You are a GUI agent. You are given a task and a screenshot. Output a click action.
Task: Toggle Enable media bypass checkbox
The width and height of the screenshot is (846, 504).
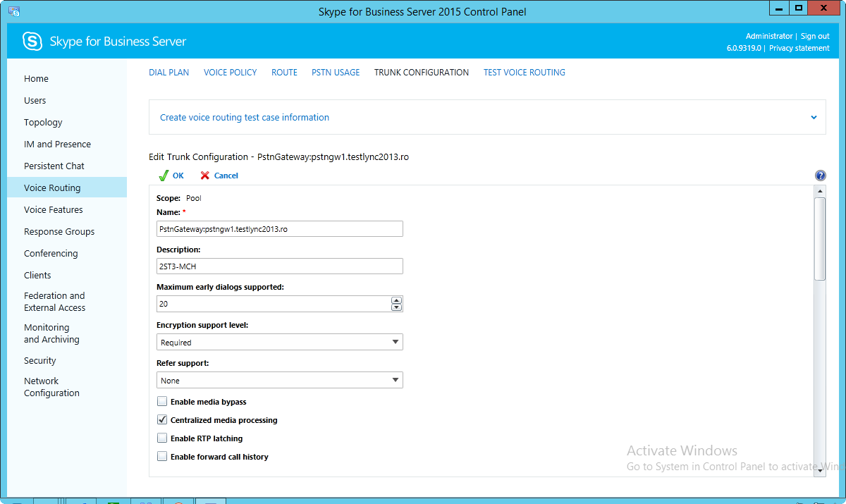pos(162,402)
